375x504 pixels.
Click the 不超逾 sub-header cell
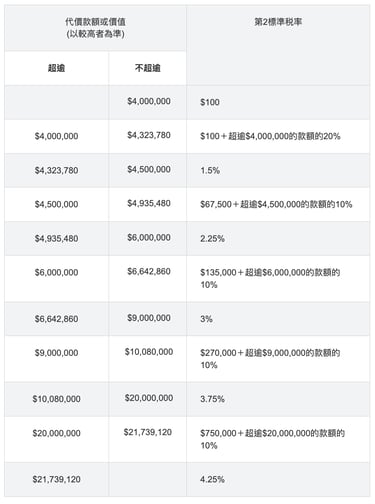coord(147,68)
